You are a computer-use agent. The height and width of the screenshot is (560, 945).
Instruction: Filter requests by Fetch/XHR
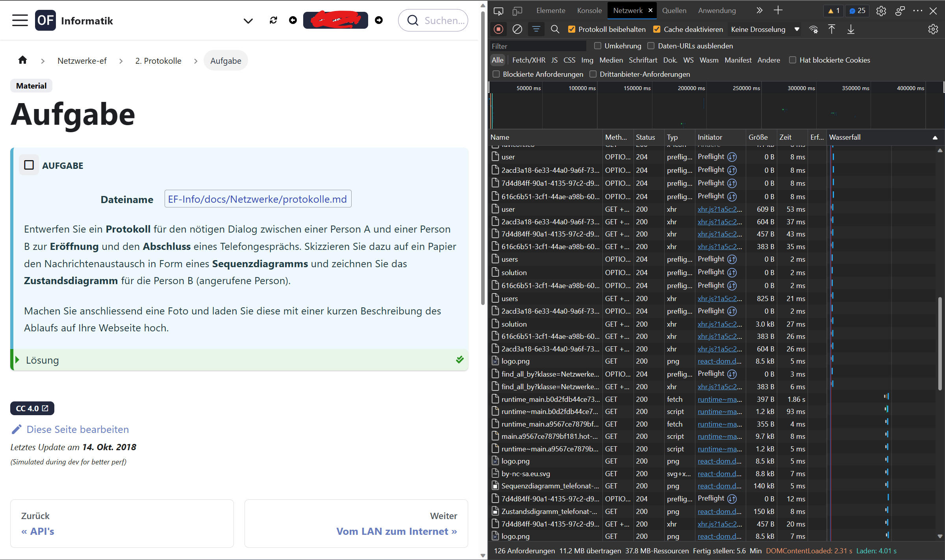coord(528,60)
